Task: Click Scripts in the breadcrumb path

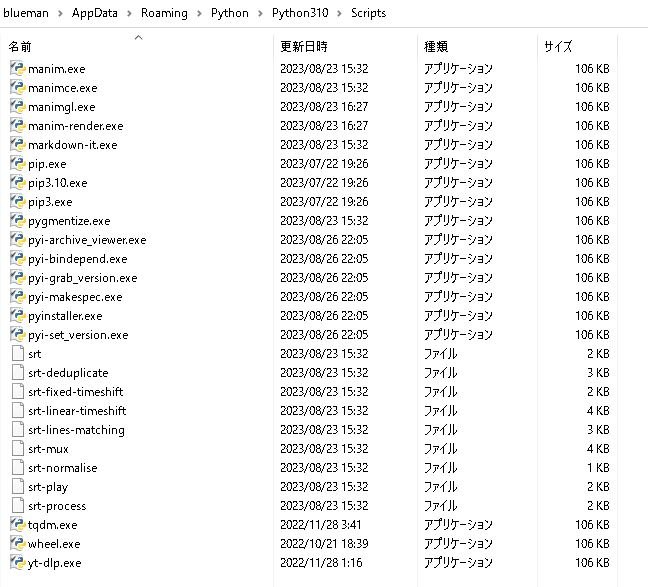Action: (x=368, y=13)
